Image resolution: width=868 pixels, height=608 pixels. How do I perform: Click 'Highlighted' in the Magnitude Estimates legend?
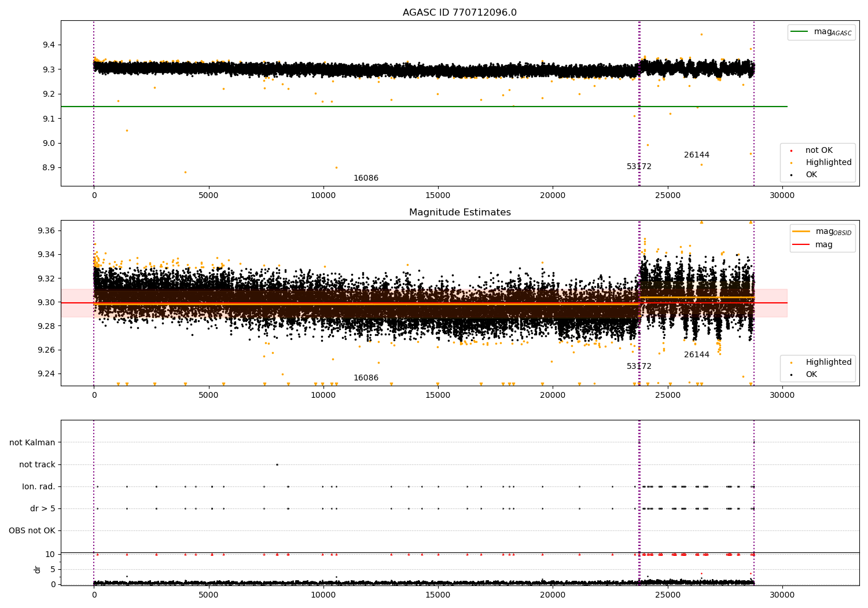pos(829,362)
